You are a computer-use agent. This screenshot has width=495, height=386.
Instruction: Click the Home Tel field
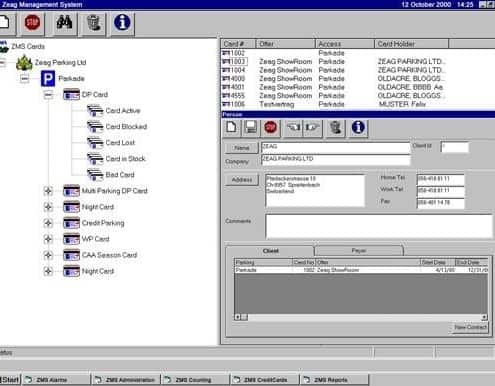coord(440,179)
